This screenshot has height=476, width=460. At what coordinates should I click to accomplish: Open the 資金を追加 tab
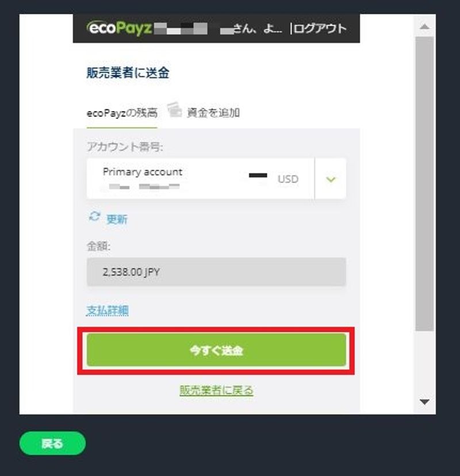pos(213,113)
